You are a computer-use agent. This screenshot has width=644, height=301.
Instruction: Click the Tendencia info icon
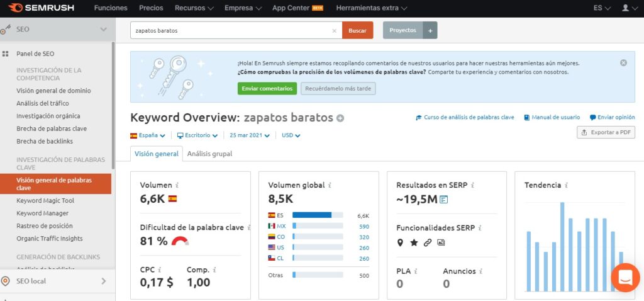(x=566, y=186)
